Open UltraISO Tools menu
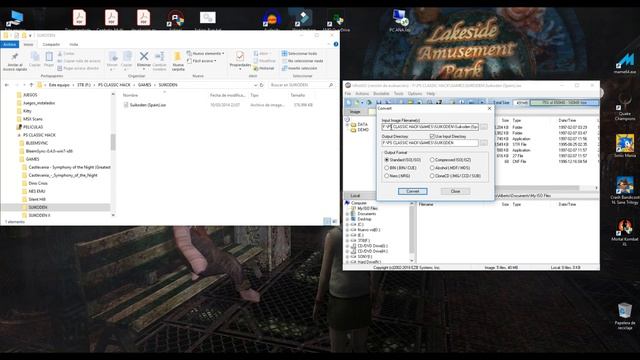640x360 pixels. [x=398, y=93]
